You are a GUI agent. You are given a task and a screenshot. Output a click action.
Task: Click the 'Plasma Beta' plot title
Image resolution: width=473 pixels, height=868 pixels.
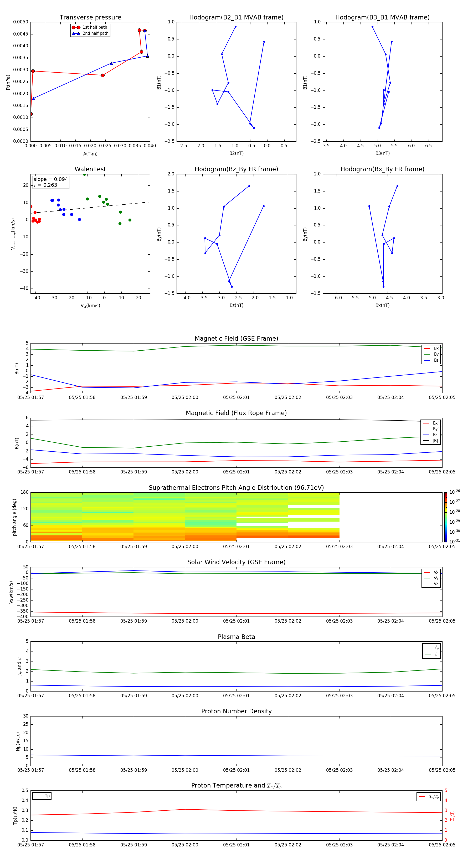click(x=236, y=637)
